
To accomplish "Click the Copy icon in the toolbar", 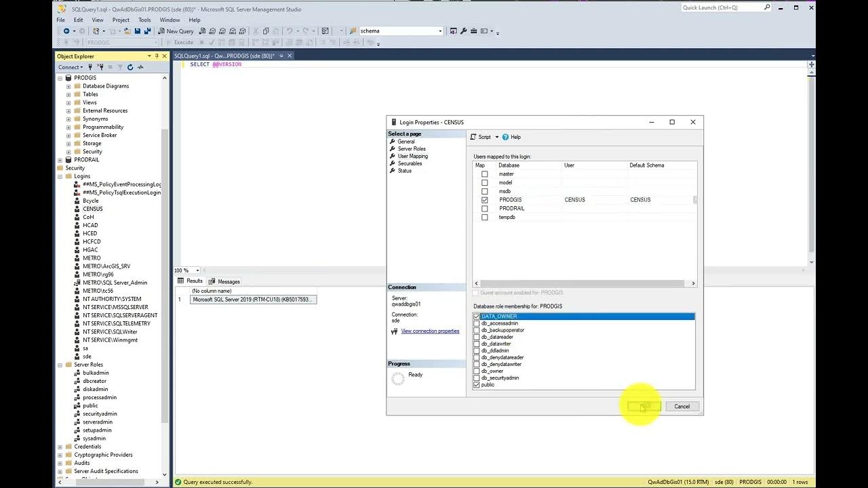I will coord(266,31).
